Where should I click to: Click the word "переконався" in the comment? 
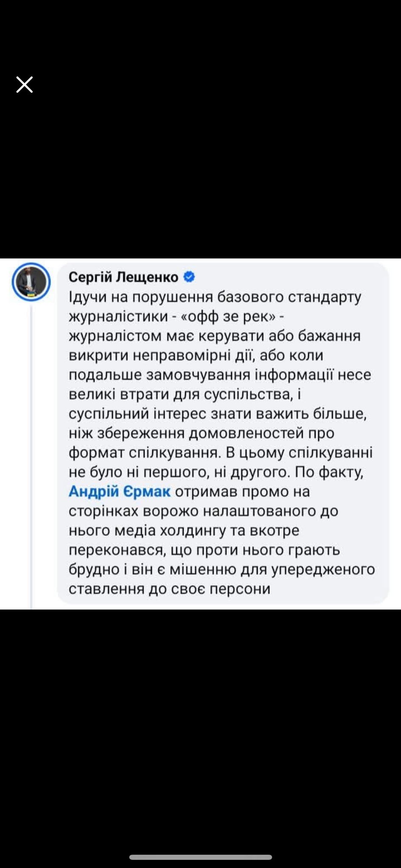tap(116, 550)
